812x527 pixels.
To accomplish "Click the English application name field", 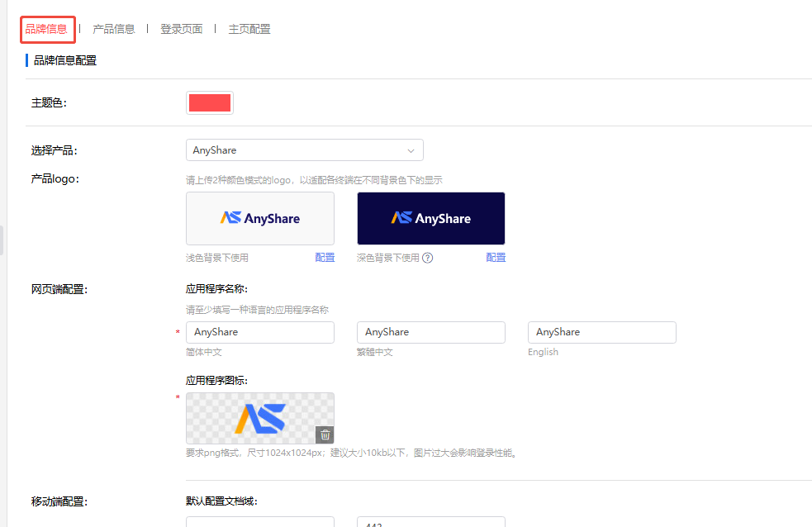I will click(x=601, y=331).
